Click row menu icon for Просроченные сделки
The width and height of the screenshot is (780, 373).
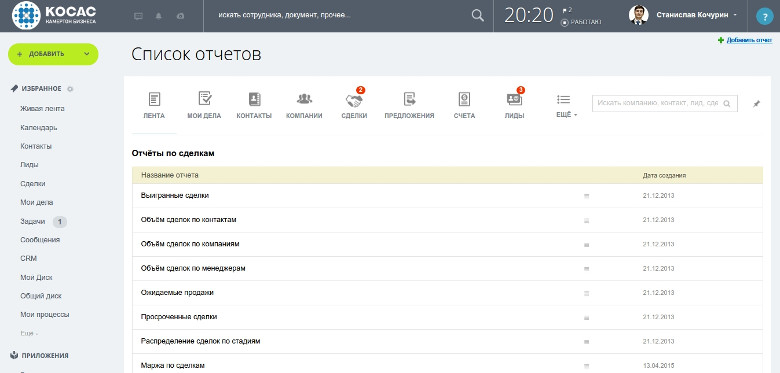point(586,317)
